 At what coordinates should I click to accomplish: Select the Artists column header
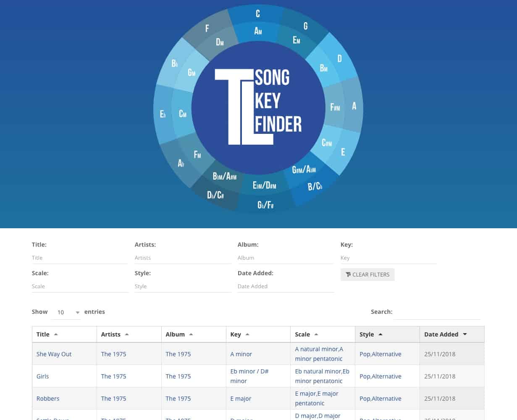pos(110,334)
